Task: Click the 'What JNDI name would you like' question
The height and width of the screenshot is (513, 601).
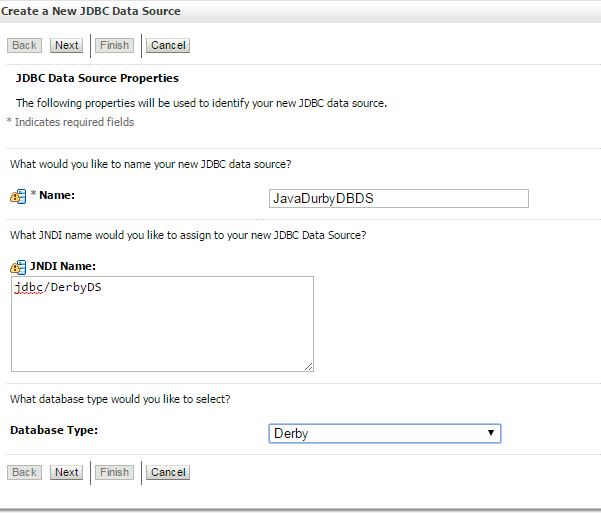Action: click(188, 235)
